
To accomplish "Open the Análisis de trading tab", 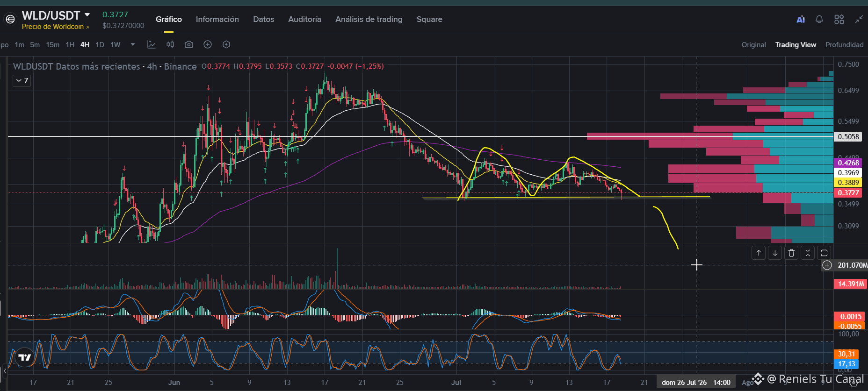I will [x=369, y=19].
